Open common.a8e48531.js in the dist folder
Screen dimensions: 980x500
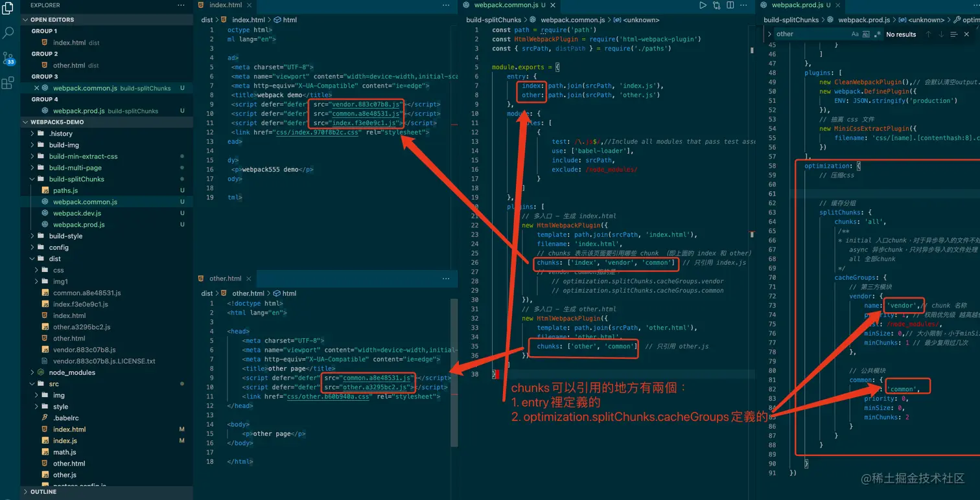click(x=107, y=293)
